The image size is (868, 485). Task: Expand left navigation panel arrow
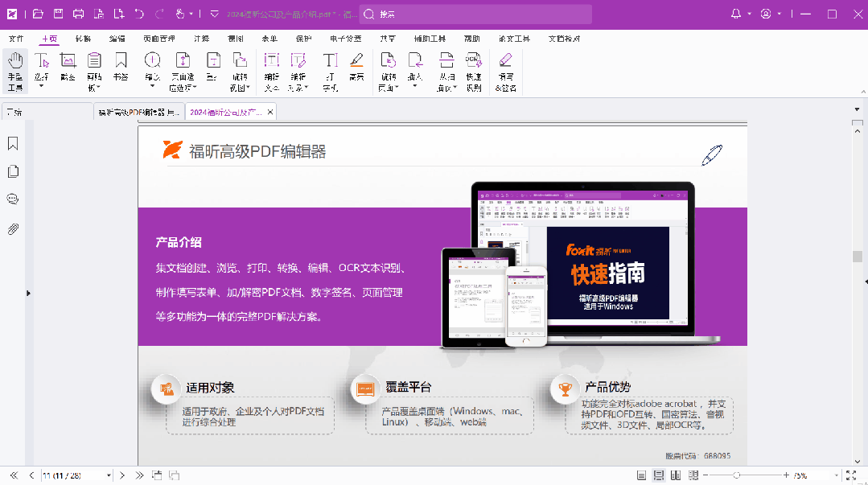[x=28, y=294]
